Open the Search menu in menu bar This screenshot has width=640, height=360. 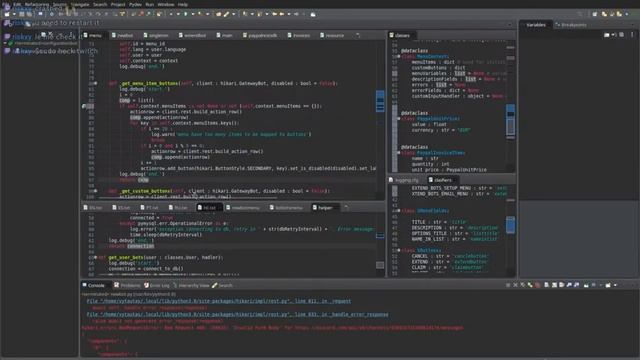point(100,4)
